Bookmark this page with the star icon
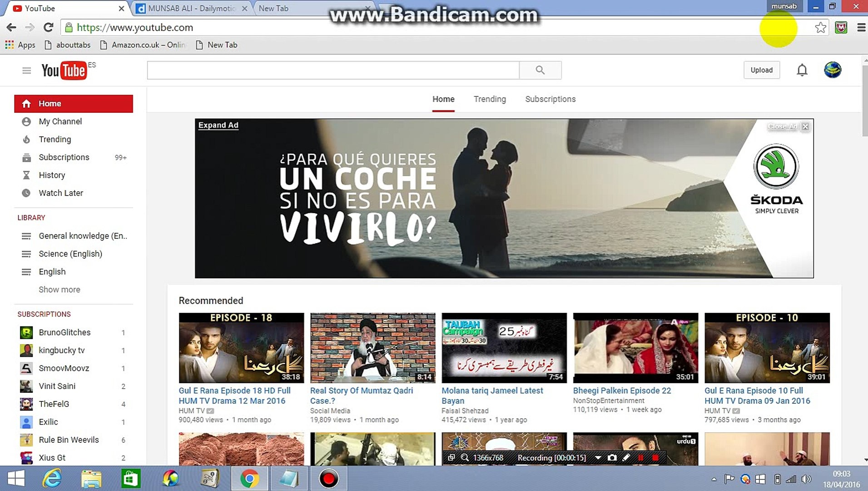Screen dimensions: 868x491 click(820, 28)
